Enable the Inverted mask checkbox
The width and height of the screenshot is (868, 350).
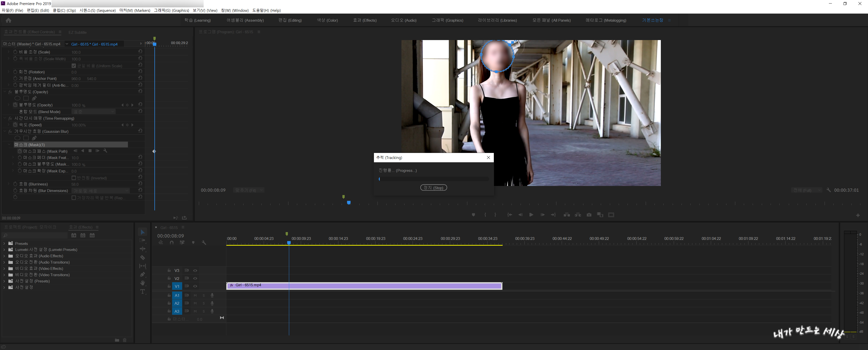(74, 178)
